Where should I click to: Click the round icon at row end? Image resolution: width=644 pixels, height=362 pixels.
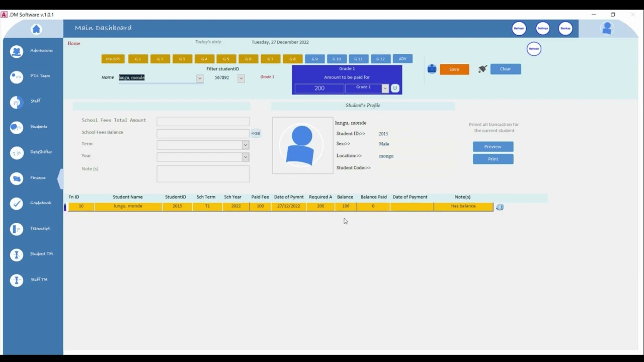500,207
